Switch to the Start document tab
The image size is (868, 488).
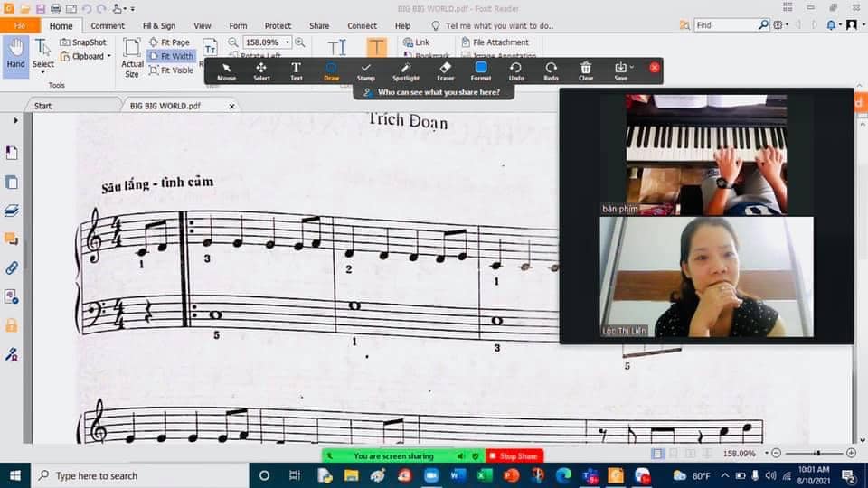click(x=43, y=106)
